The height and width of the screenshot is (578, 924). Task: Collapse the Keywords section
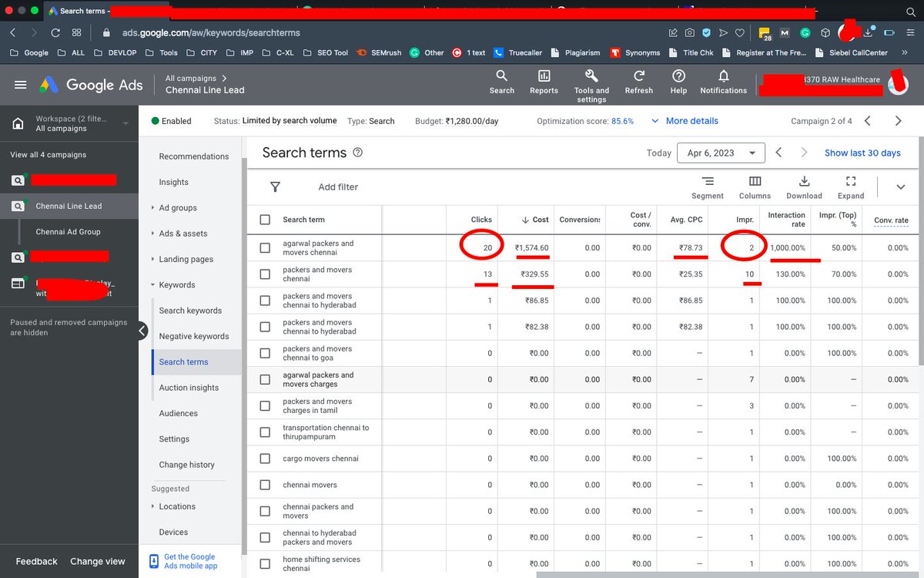point(153,285)
